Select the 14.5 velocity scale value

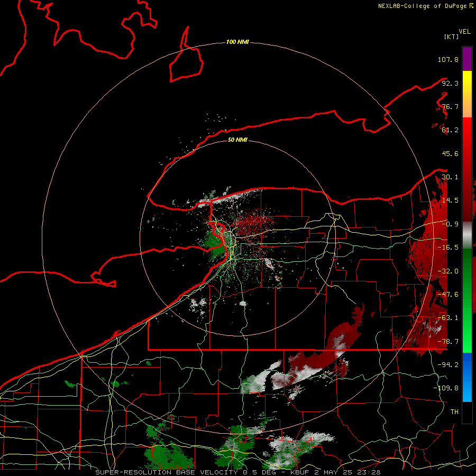pyautogui.click(x=450, y=200)
